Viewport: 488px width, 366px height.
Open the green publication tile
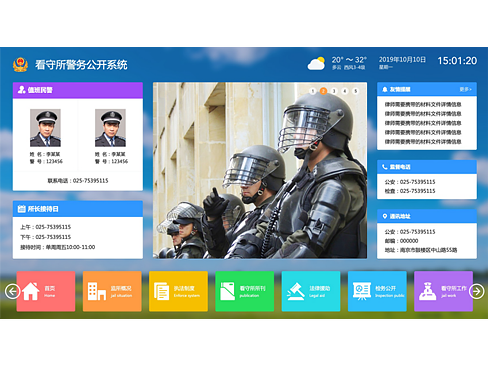[245, 291]
